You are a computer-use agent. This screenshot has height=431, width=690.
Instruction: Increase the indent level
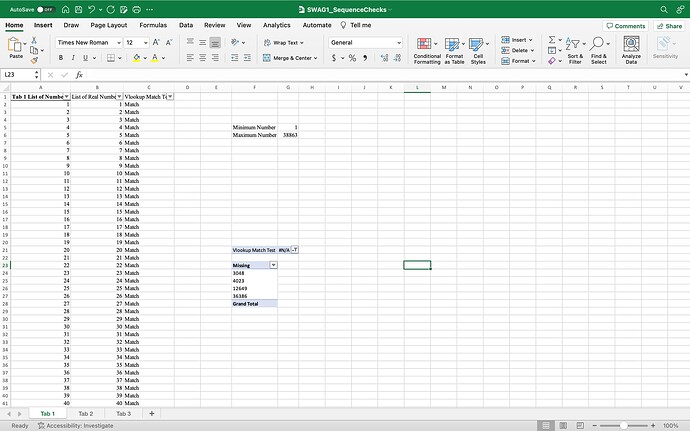click(x=247, y=58)
